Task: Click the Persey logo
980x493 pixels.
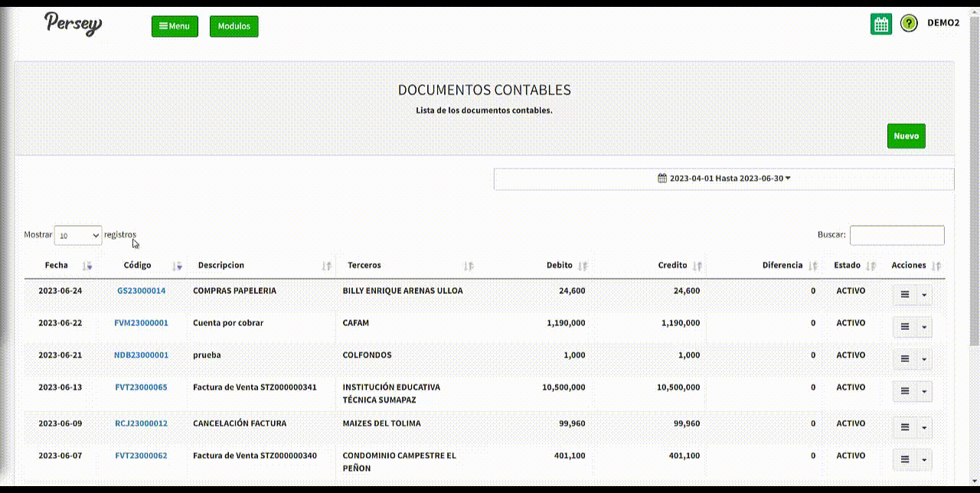Action: click(73, 24)
